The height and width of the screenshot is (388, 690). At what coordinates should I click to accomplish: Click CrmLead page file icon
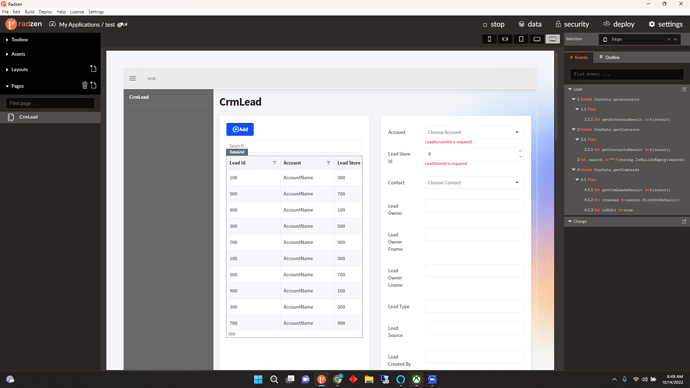[11, 117]
